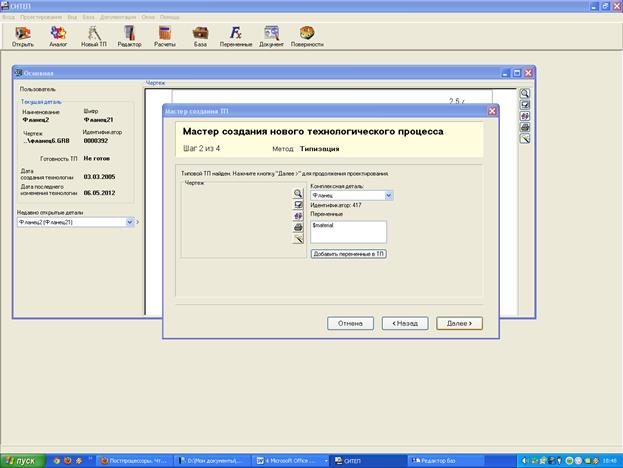This screenshot has height=468, width=623.
Task: Click the wand icon in the wizard drawing panel
Action: (x=298, y=239)
